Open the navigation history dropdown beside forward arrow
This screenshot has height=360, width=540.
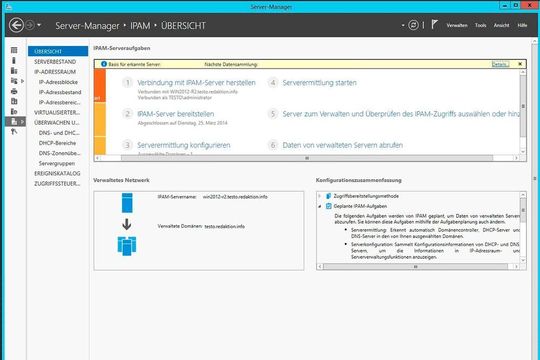click(x=39, y=25)
